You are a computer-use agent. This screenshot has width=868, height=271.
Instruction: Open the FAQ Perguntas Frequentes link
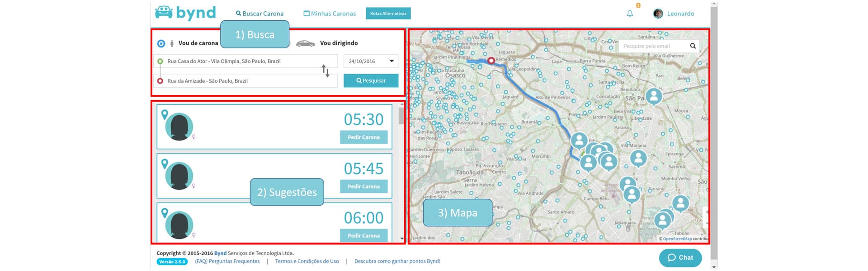coord(227,261)
